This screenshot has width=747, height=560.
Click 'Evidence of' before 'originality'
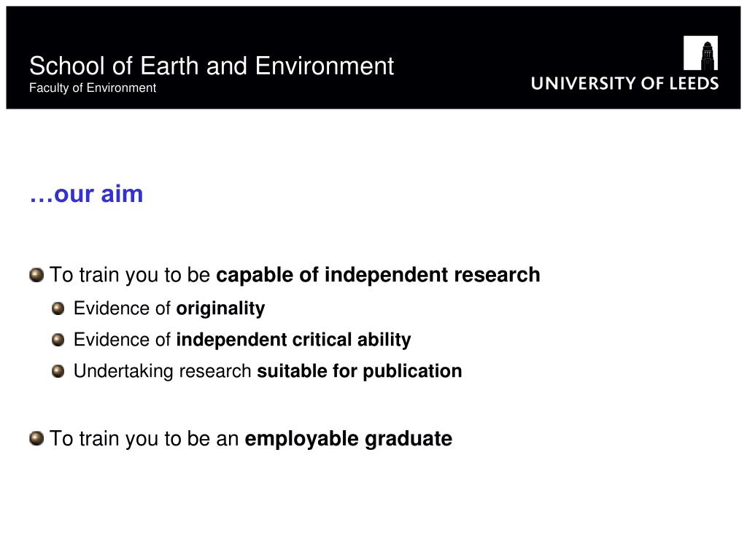pyautogui.click(x=122, y=308)
